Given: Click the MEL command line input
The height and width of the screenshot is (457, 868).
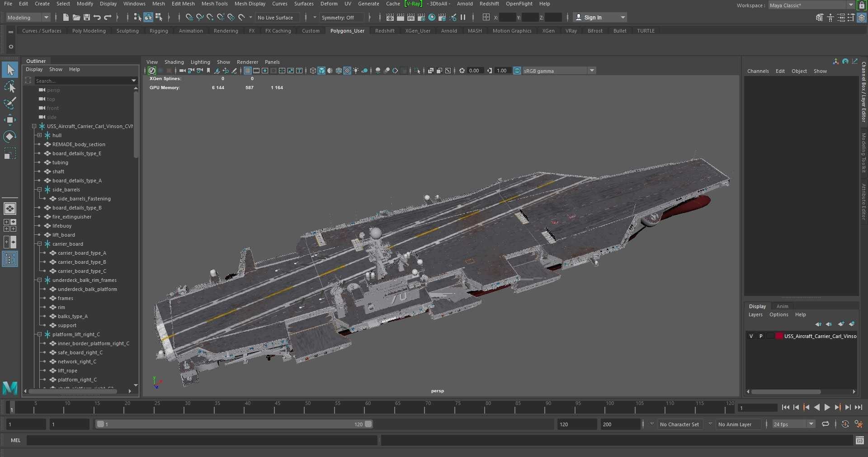Looking at the screenshot, I should (202, 440).
